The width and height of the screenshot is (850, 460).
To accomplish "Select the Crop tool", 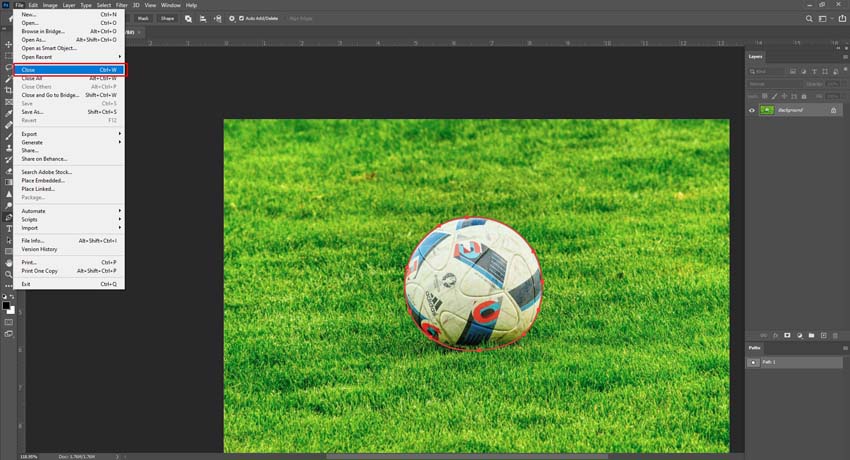I will (8, 90).
